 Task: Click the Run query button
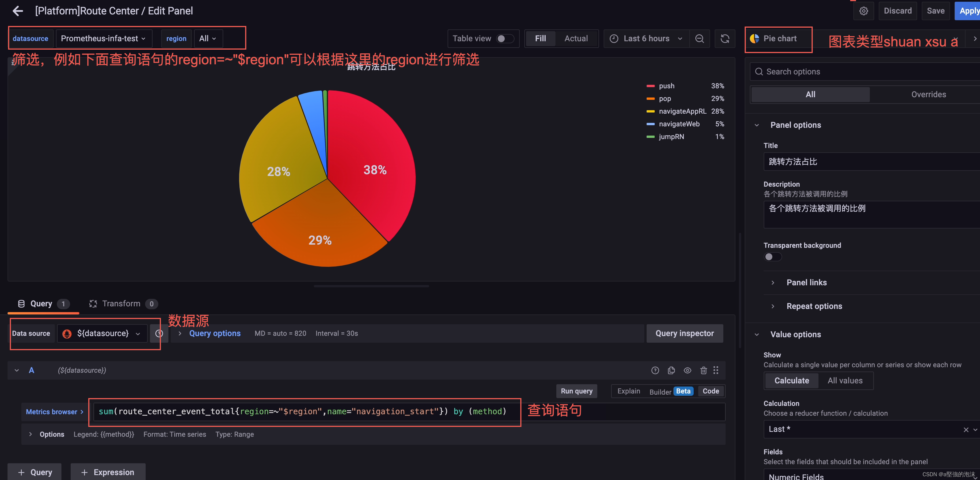[576, 391]
